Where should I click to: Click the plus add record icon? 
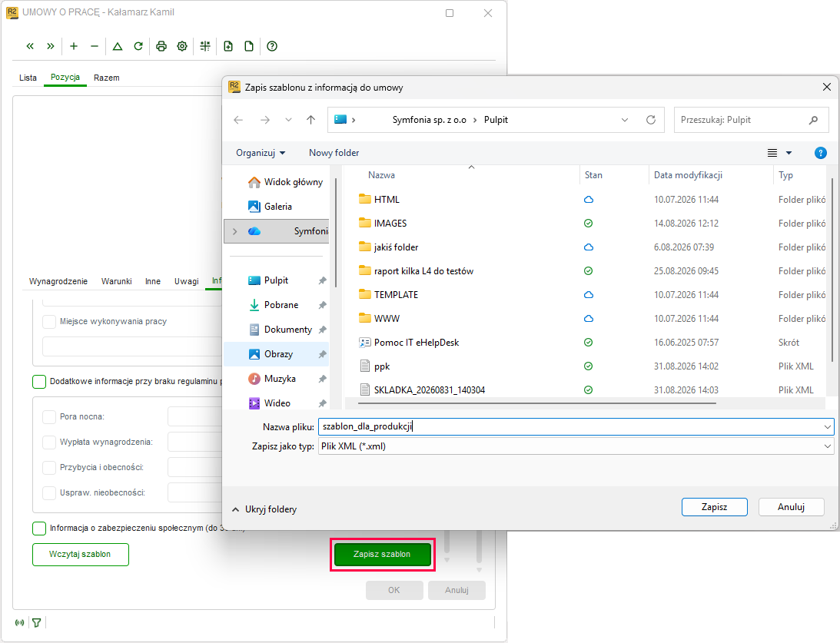74,46
